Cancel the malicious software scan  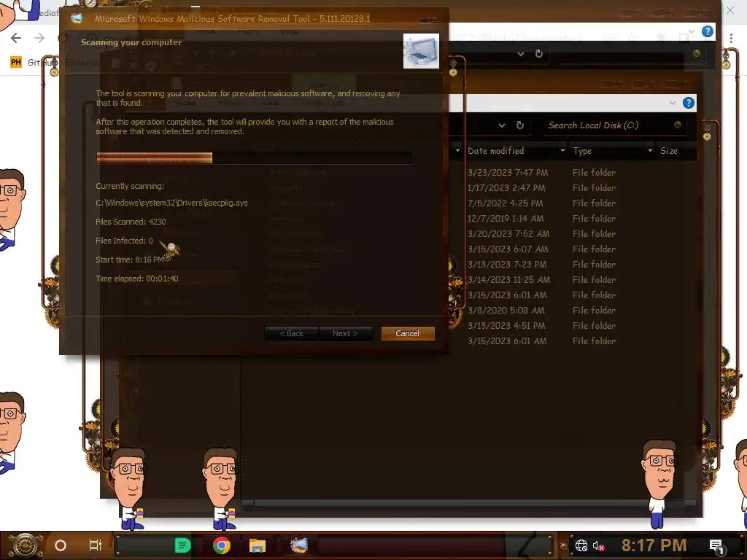(407, 333)
